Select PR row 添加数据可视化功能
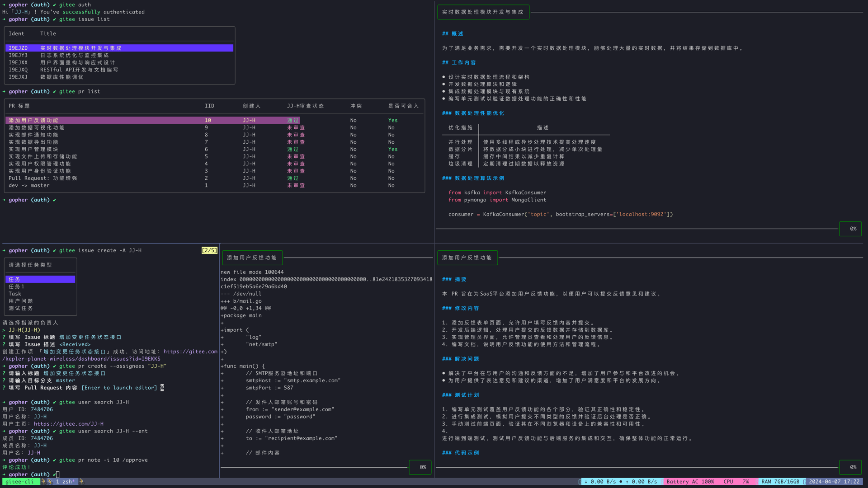The image size is (868, 488). (x=214, y=127)
